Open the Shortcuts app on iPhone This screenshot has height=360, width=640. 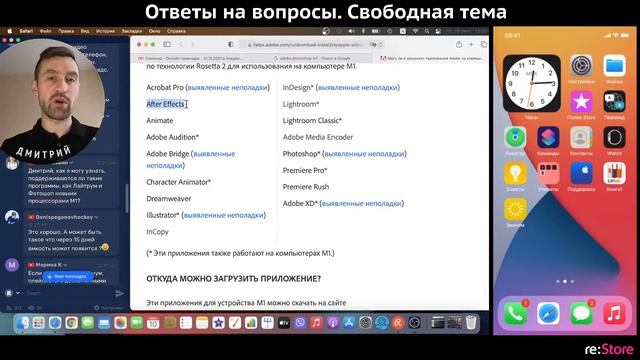(548, 138)
